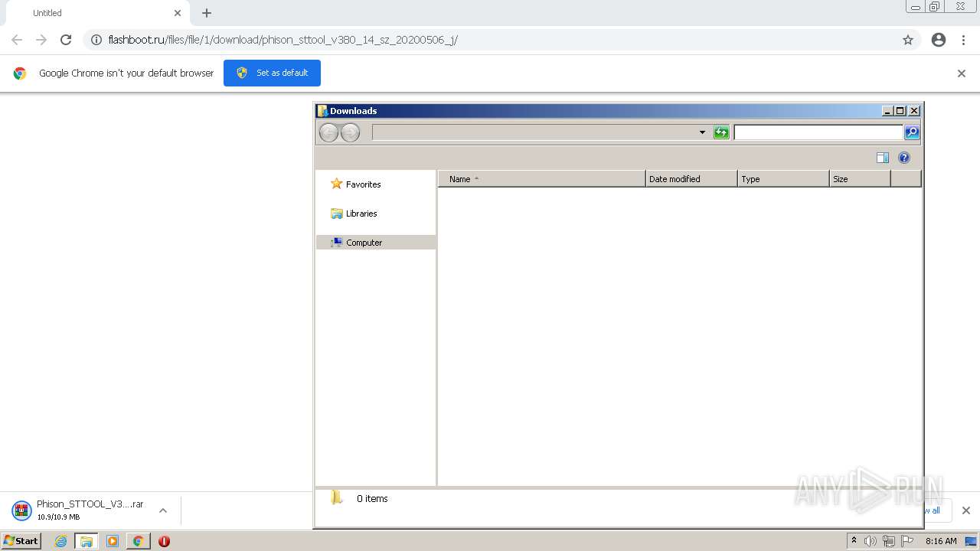Image resolution: width=980 pixels, height=551 pixels.
Task: Dismiss the default browser notification bar
Action: [962, 73]
